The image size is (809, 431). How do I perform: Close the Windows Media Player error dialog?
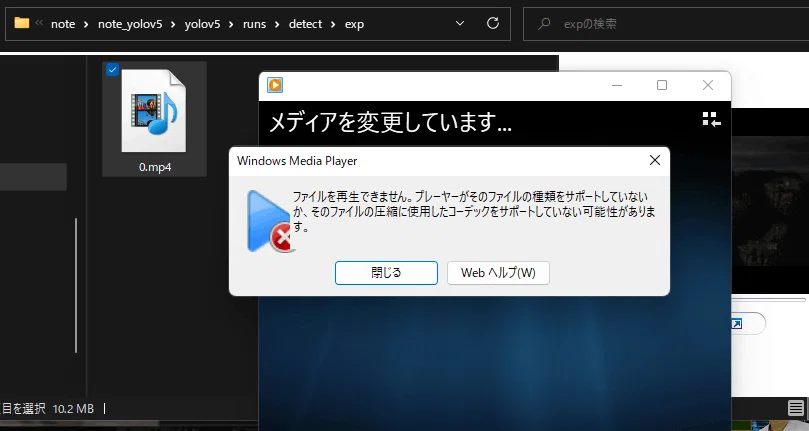655,161
